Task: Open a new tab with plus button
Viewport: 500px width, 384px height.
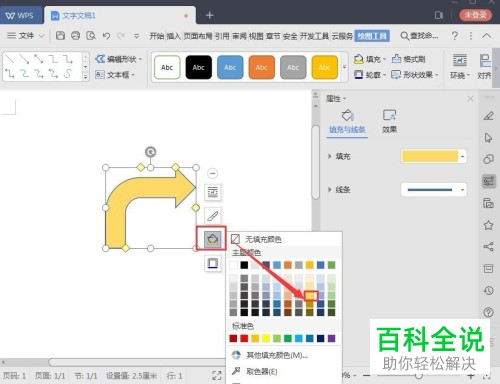Action: (x=209, y=15)
